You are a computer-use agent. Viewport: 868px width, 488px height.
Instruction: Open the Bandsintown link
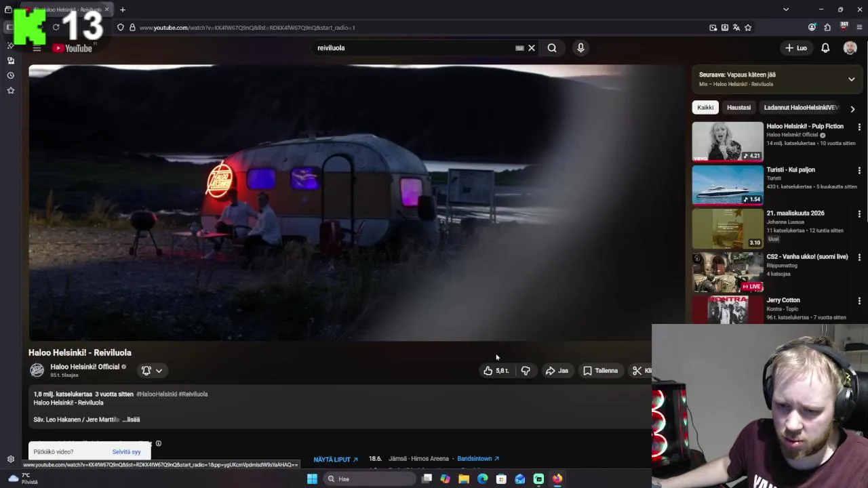click(478, 459)
